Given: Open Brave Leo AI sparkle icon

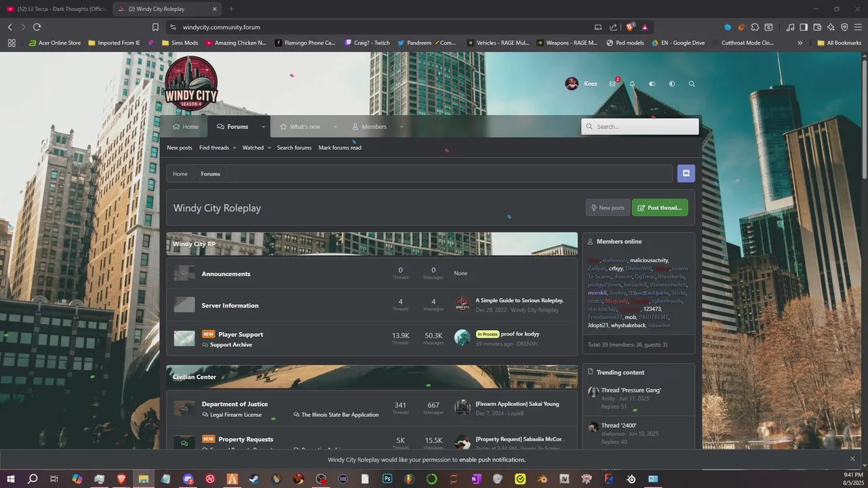Looking at the screenshot, I should 831,27.
